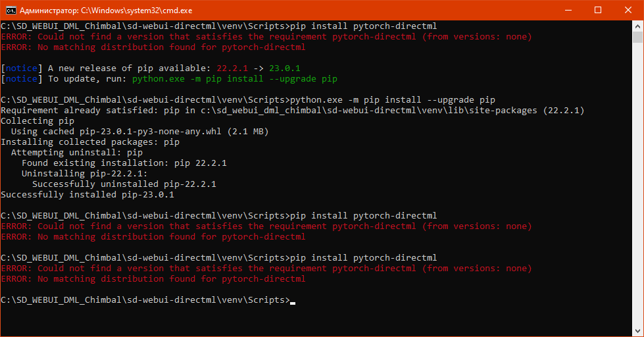Click the green 'python.exe -m pip install --upgrade pip' suggestion
The height and width of the screenshot is (337, 644).
[235, 79]
